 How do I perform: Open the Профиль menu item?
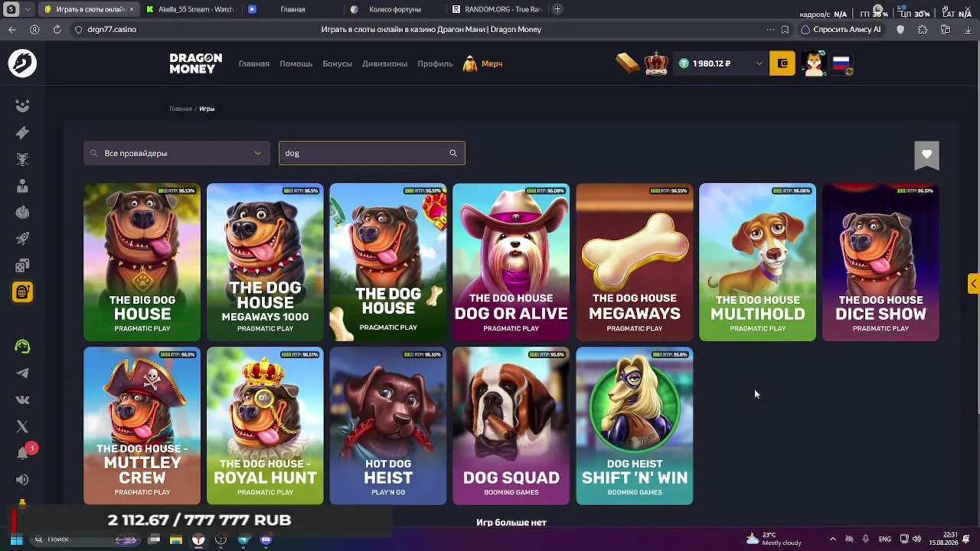(435, 64)
